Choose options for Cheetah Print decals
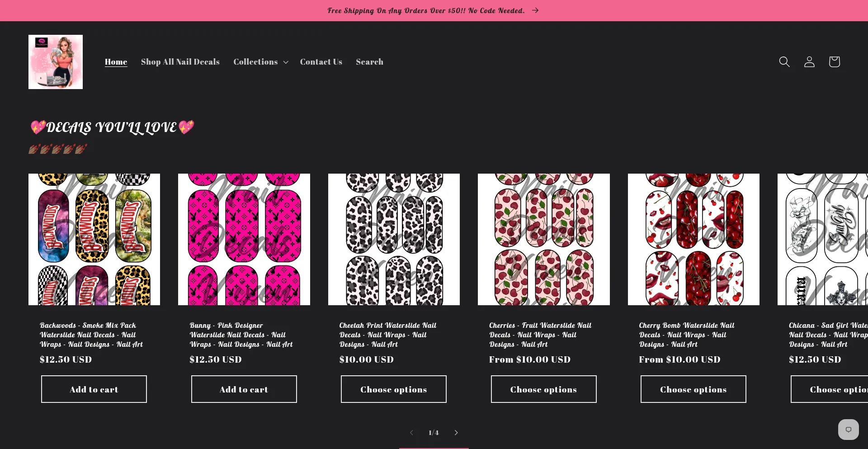Screen dimensions: 868x449 click(x=394, y=389)
